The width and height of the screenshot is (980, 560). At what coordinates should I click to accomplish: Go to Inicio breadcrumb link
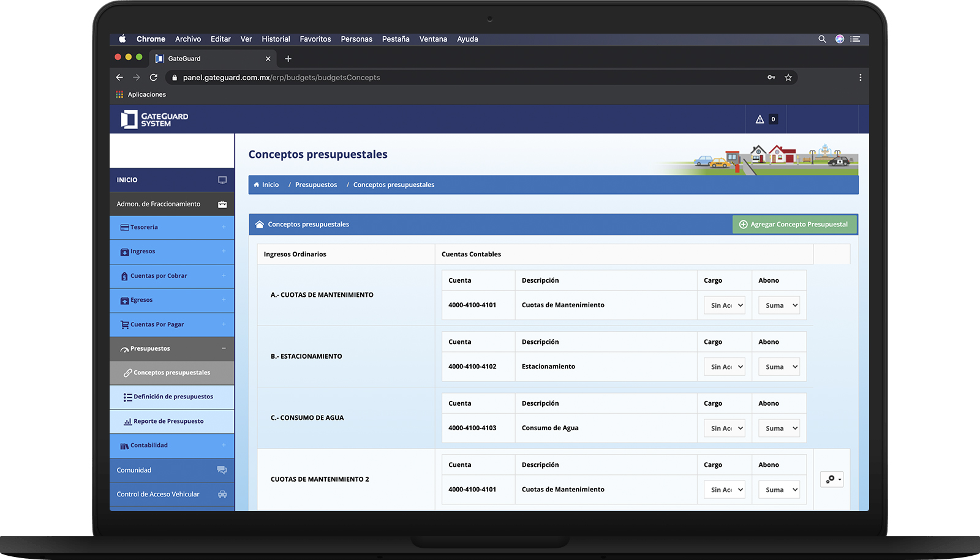270,185
